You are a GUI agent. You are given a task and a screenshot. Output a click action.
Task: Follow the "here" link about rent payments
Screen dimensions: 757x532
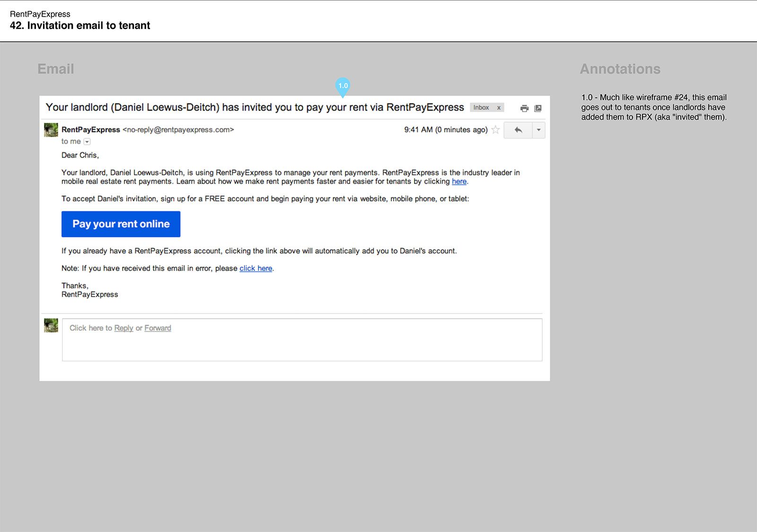point(459,182)
